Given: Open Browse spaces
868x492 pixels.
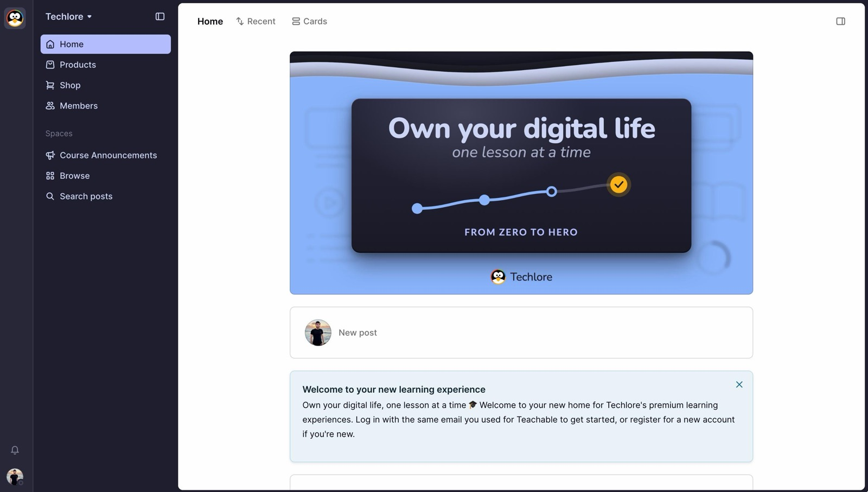Looking at the screenshot, I should (x=105, y=176).
